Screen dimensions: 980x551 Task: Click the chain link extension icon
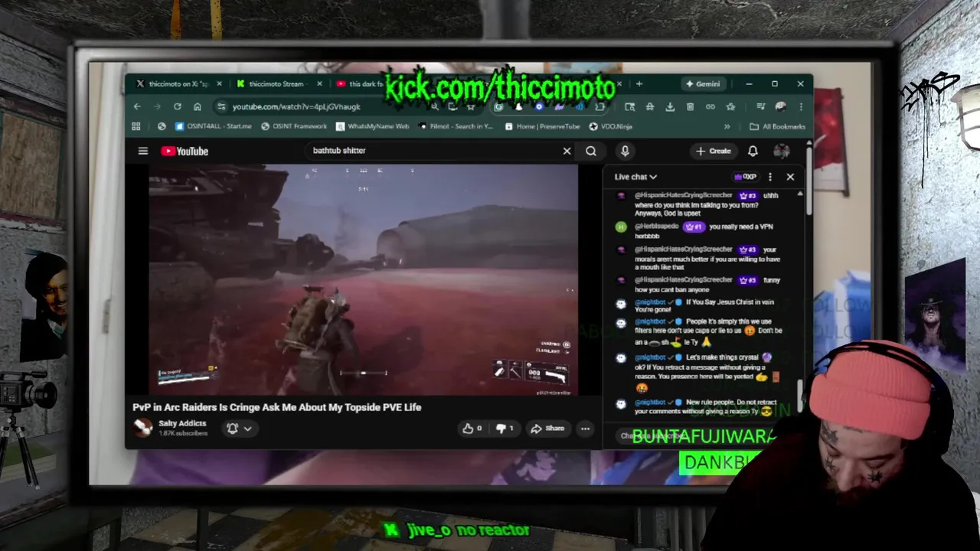point(710,107)
